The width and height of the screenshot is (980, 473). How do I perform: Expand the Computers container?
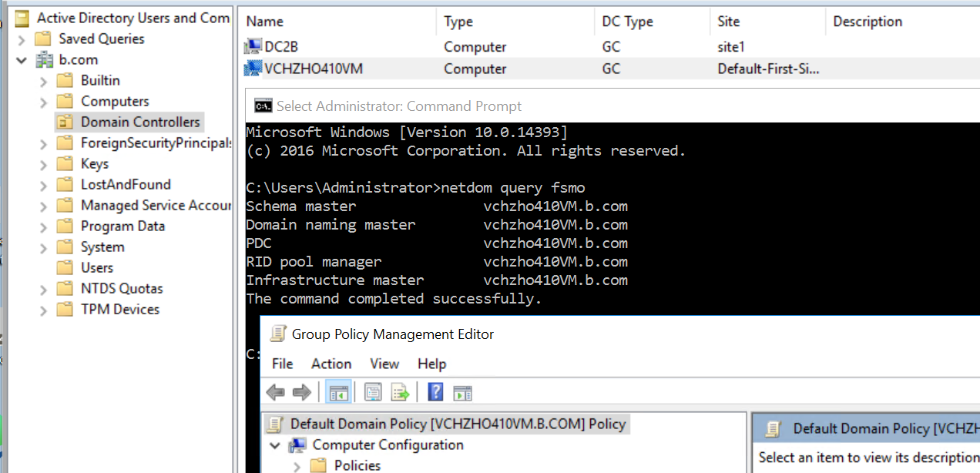coord(44,102)
